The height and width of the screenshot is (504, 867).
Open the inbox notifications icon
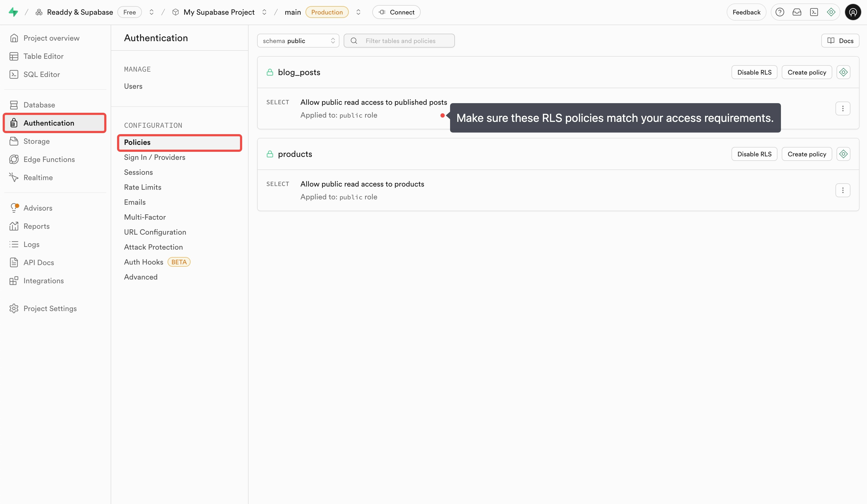[797, 12]
